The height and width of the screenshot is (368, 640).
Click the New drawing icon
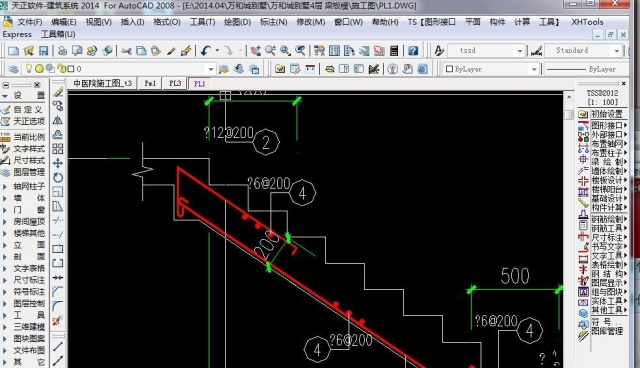tap(13, 51)
